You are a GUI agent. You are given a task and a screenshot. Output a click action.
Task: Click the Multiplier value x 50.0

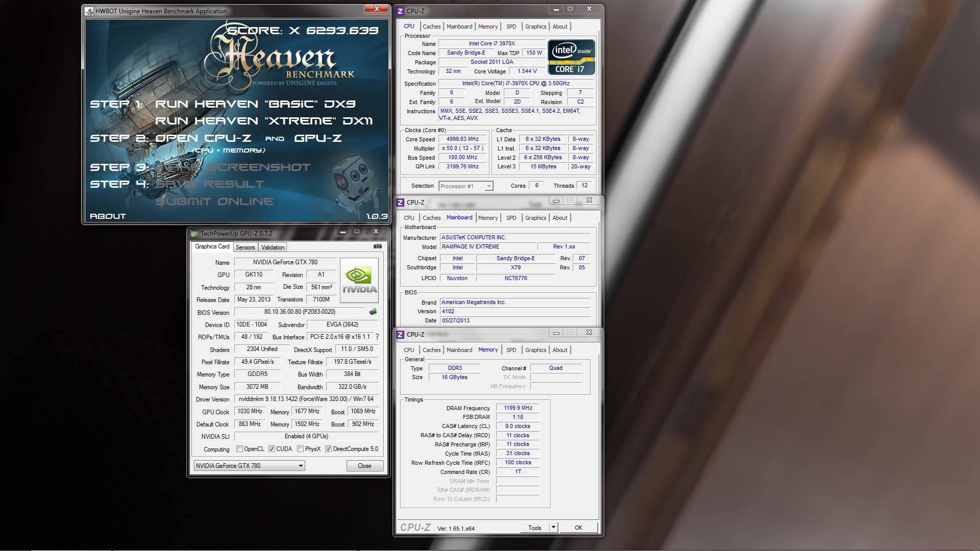[462, 148]
